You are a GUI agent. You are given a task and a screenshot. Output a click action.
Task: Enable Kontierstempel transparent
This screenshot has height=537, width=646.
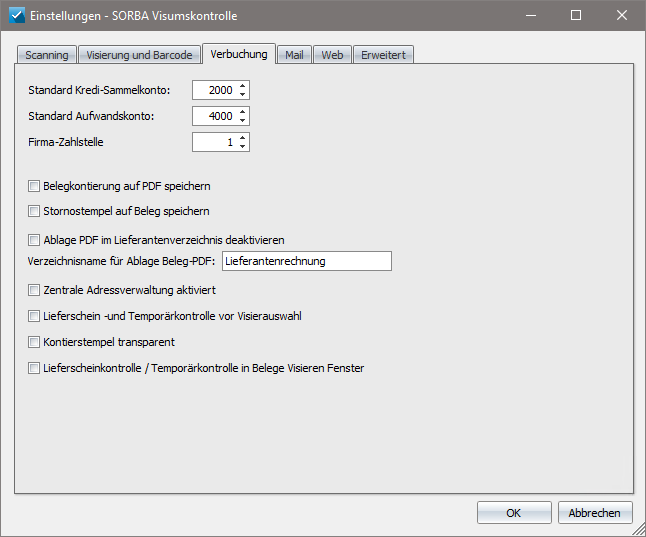pyautogui.click(x=34, y=342)
